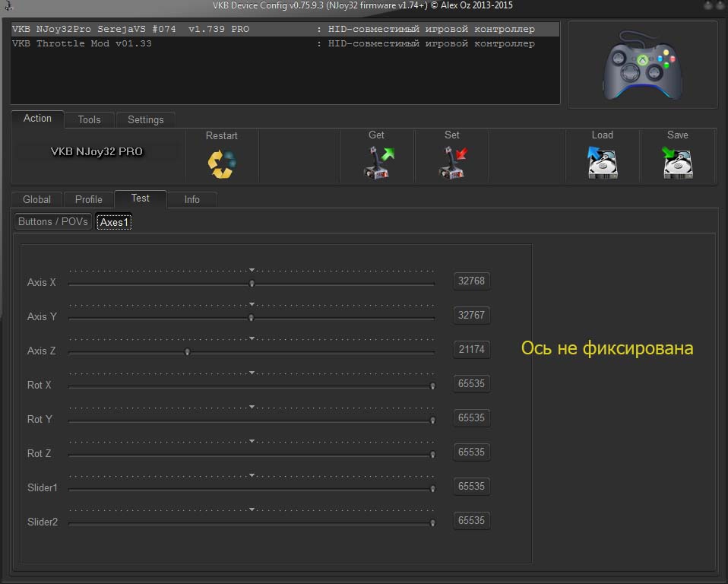Open the Info tab
728x584 pixels.
191,199
